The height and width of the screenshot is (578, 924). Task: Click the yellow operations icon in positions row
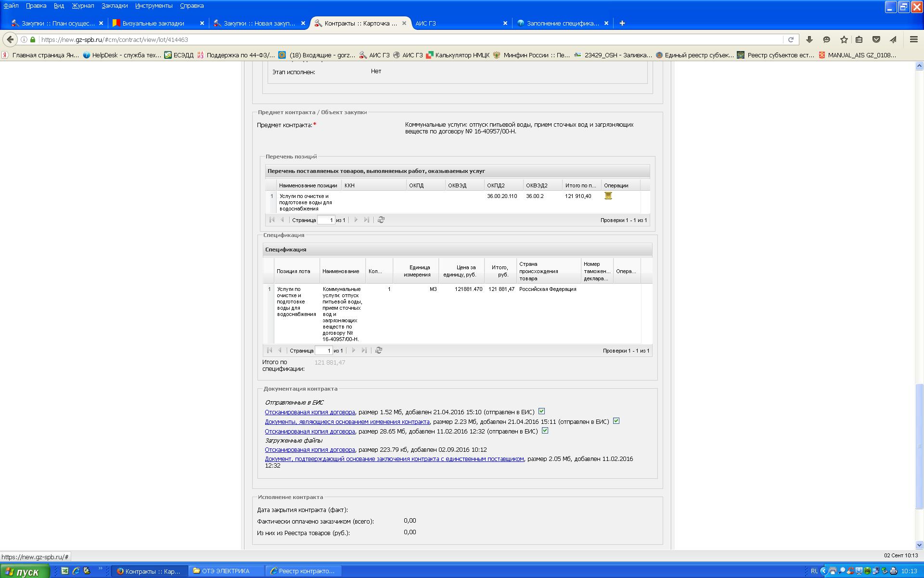pyautogui.click(x=608, y=196)
